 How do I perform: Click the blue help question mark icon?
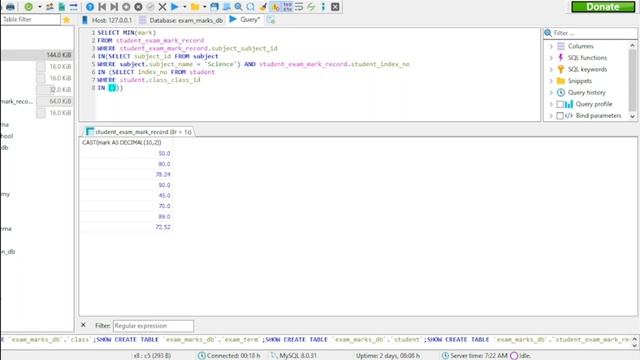click(90, 7)
